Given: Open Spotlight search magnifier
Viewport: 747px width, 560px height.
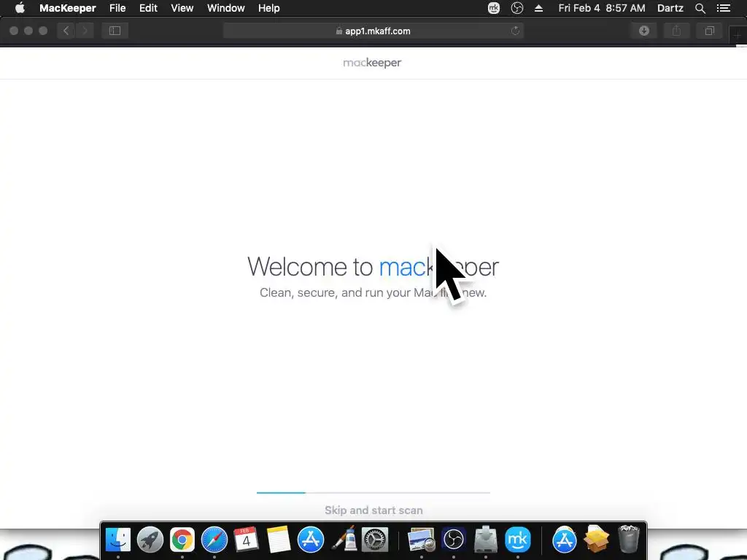Looking at the screenshot, I should 700,8.
